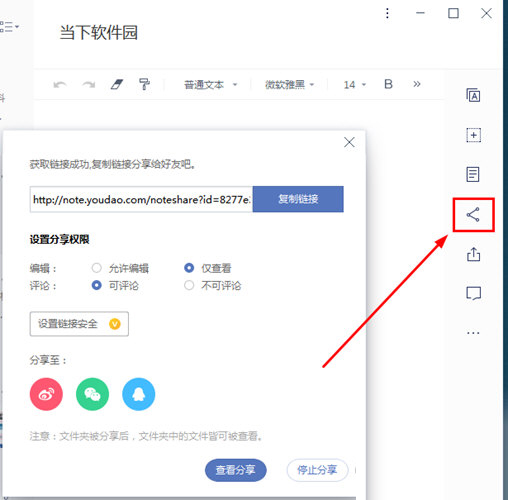Toggle bold formatting
Image resolution: width=508 pixels, height=500 pixels.
pos(388,84)
